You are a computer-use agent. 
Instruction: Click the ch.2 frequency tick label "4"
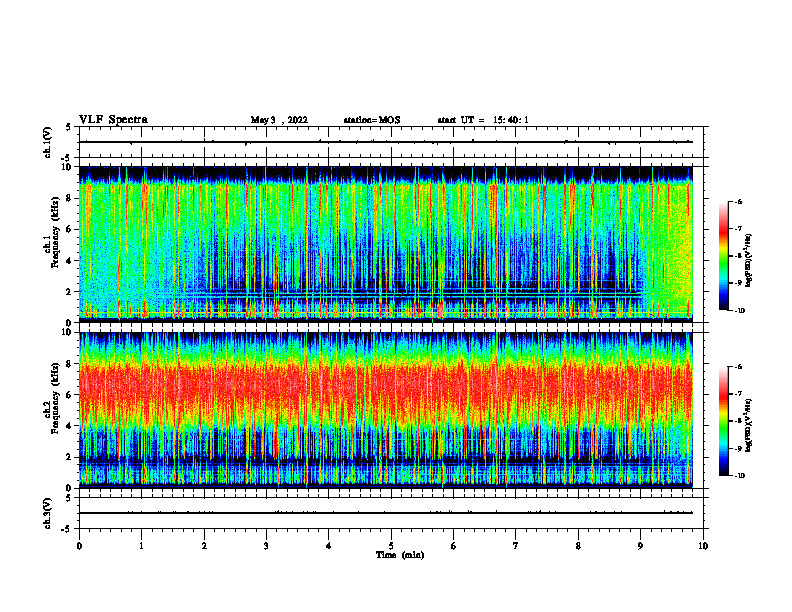tap(70, 426)
